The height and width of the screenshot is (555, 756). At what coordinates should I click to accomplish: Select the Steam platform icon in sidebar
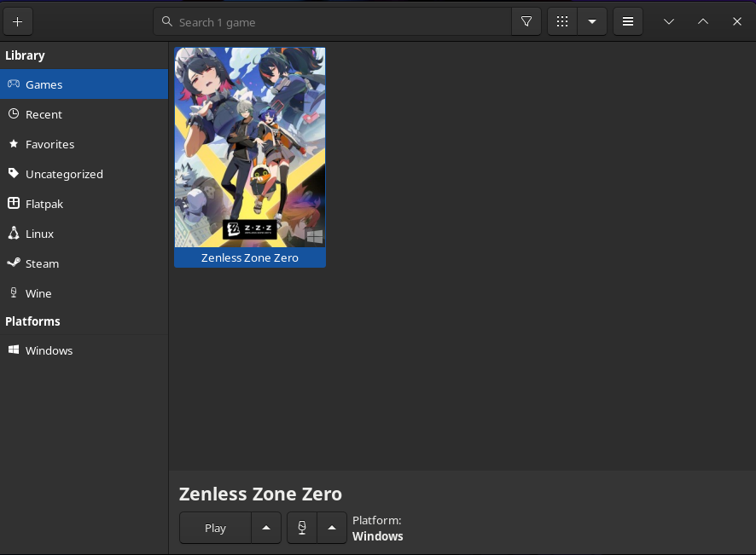point(13,263)
